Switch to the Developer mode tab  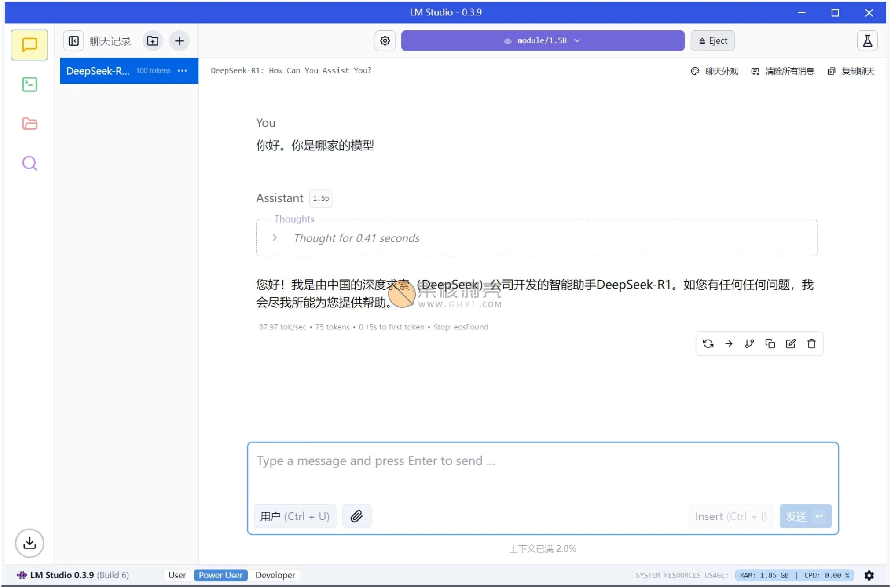click(275, 575)
